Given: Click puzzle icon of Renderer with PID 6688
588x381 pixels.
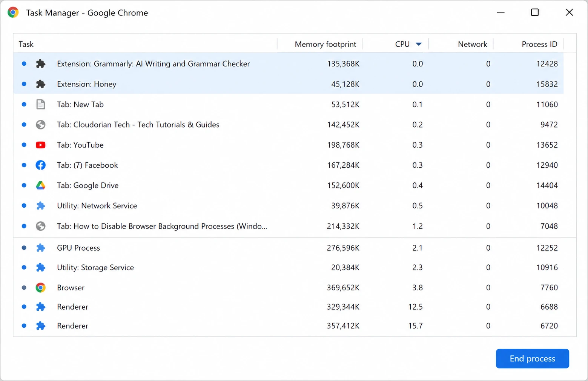Looking at the screenshot, I should (41, 307).
